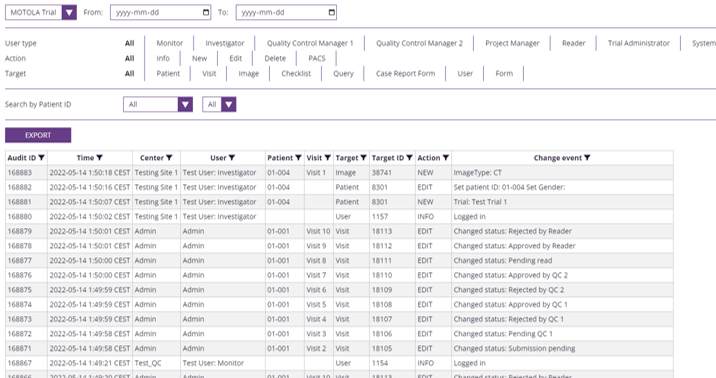The width and height of the screenshot is (716, 378).
Task: Open calendar picker in From date field
Action: click(x=206, y=12)
